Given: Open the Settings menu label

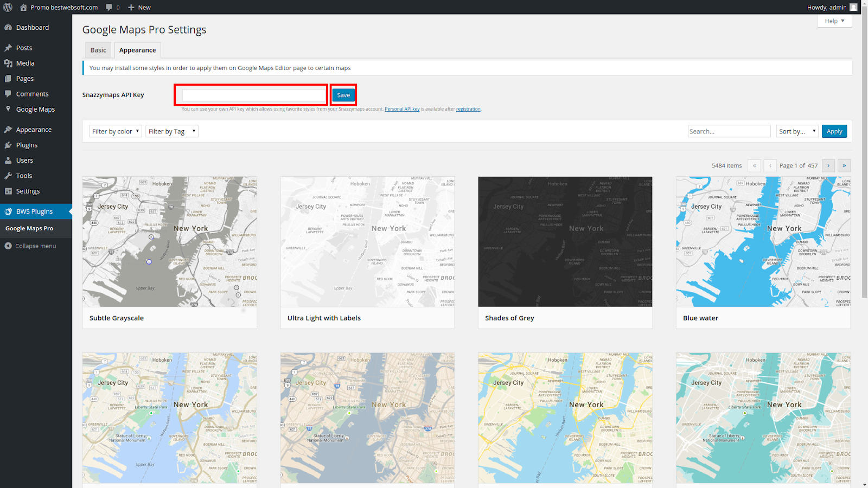Looking at the screenshot, I should pyautogui.click(x=28, y=191).
